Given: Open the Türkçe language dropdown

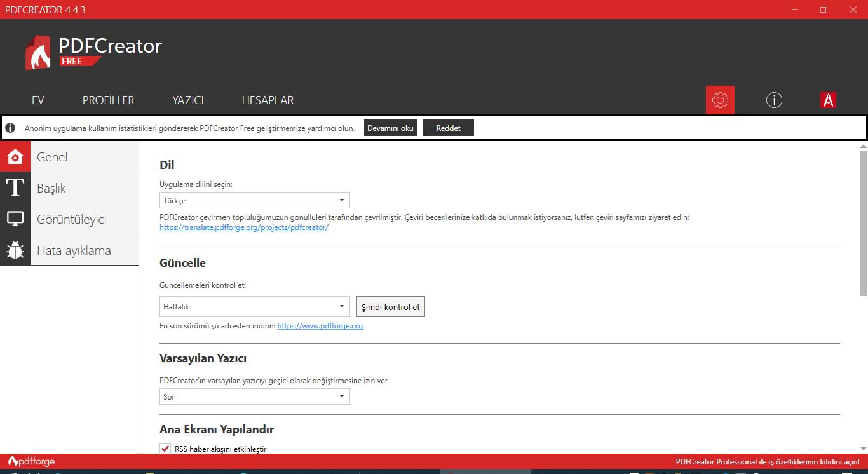Looking at the screenshot, I should (255, 200).
